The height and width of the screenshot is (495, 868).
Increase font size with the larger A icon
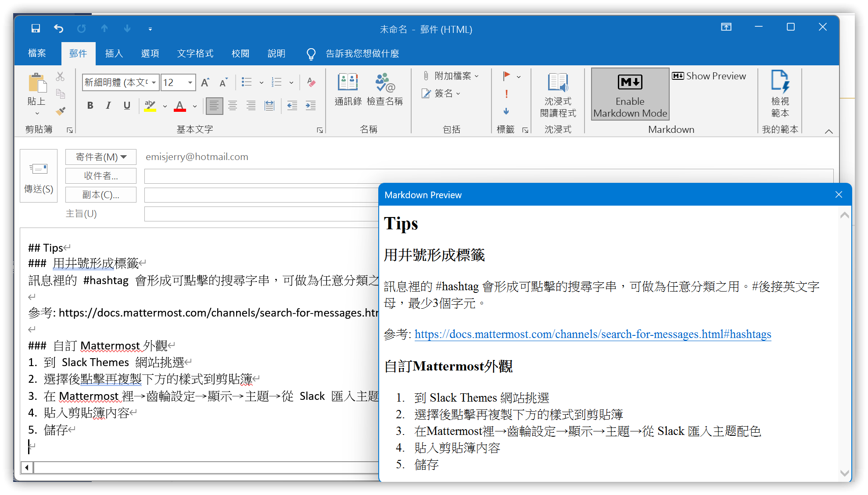click(x=205, y=82)
